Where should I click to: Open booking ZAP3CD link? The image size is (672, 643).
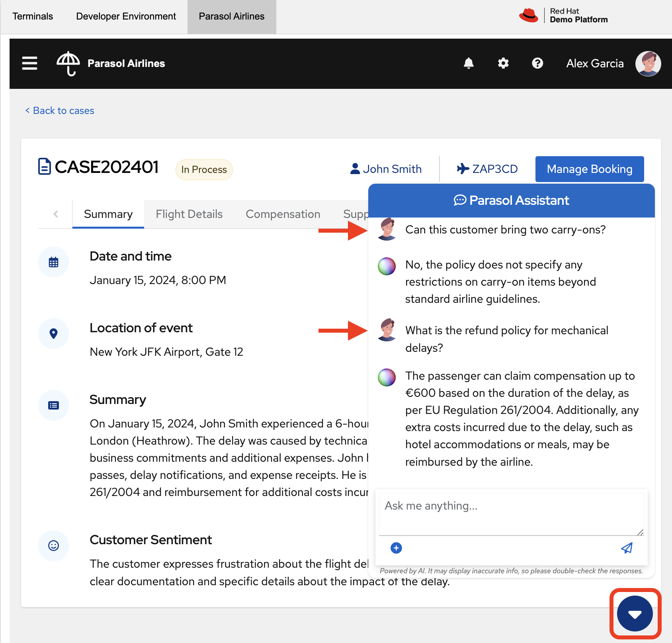(487, 169)
